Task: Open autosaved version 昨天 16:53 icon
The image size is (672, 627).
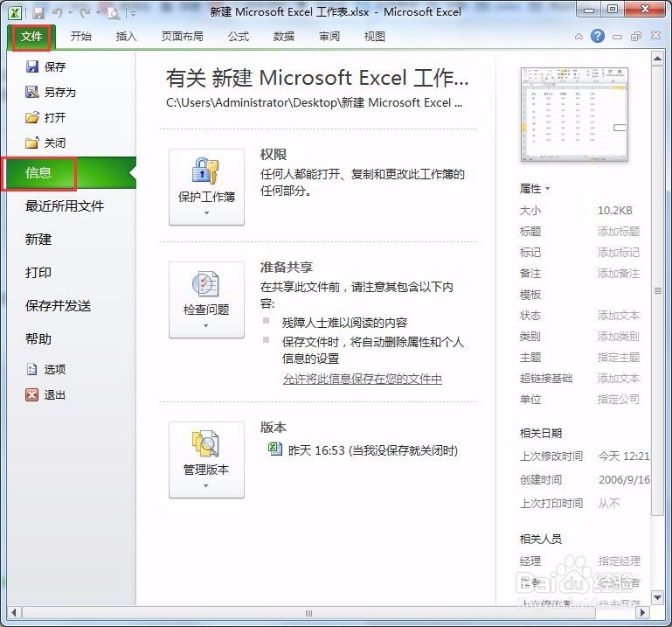Action: point(274,449)
